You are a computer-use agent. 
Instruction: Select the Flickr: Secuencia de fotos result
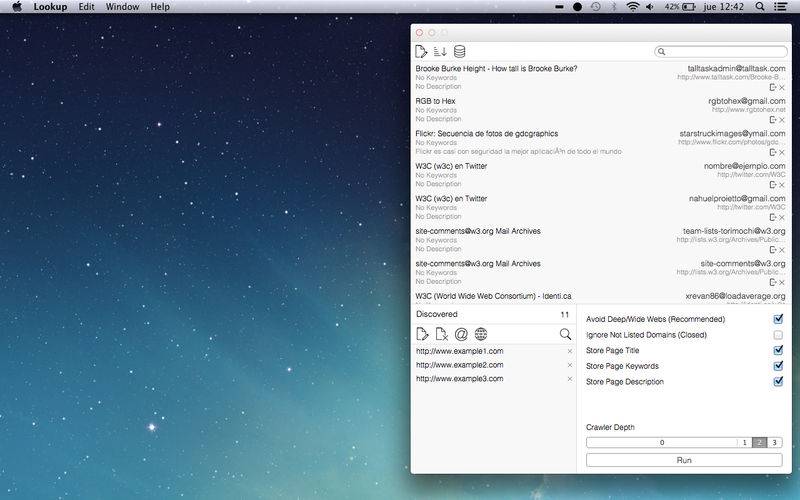pos(487,134)
